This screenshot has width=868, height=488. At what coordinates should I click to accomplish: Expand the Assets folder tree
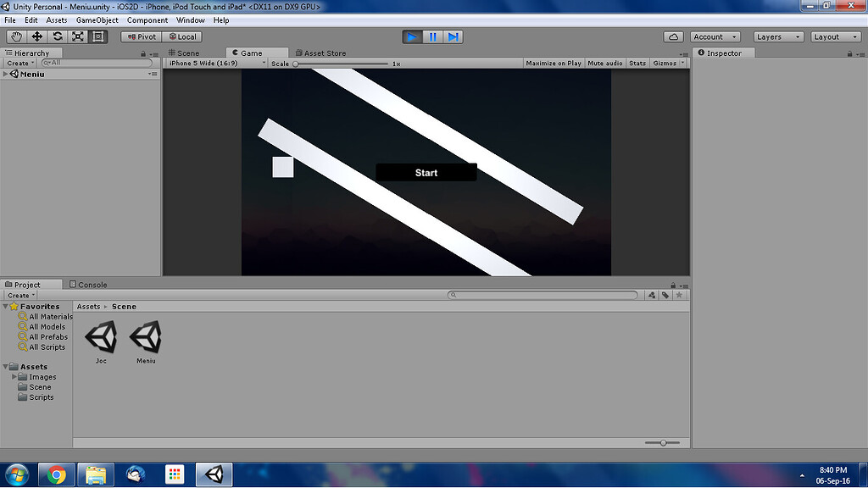(x=7, y=366)
